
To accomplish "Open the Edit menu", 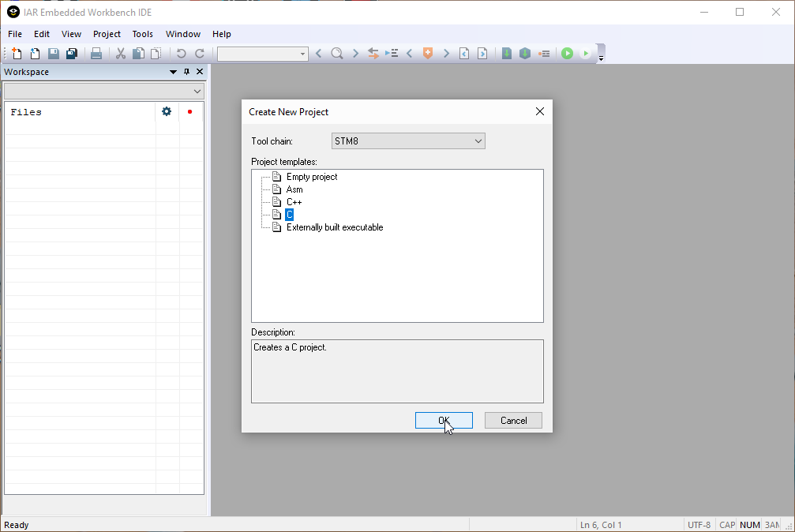I will coord(42,34).
